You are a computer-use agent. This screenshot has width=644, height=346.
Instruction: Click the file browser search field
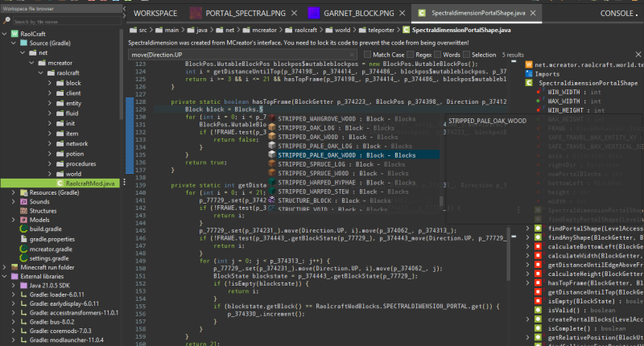(66, 21)
